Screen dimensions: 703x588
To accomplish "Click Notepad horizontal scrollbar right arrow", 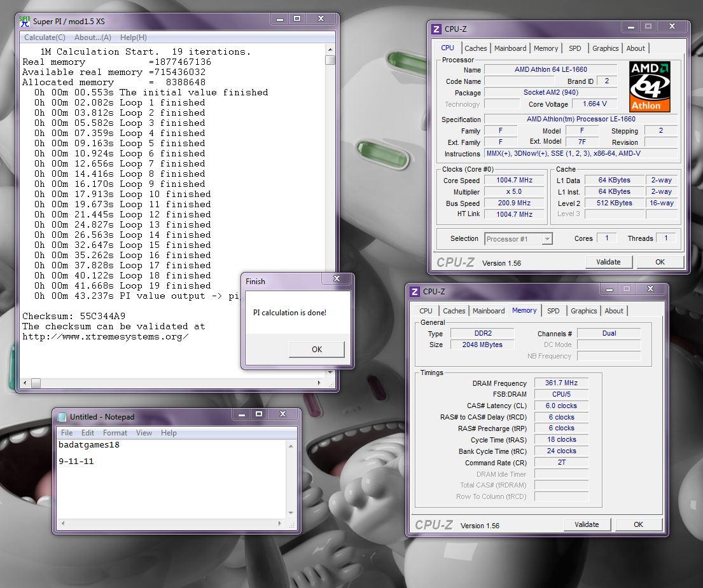I will pyautogui.click(x=280, y=523).
